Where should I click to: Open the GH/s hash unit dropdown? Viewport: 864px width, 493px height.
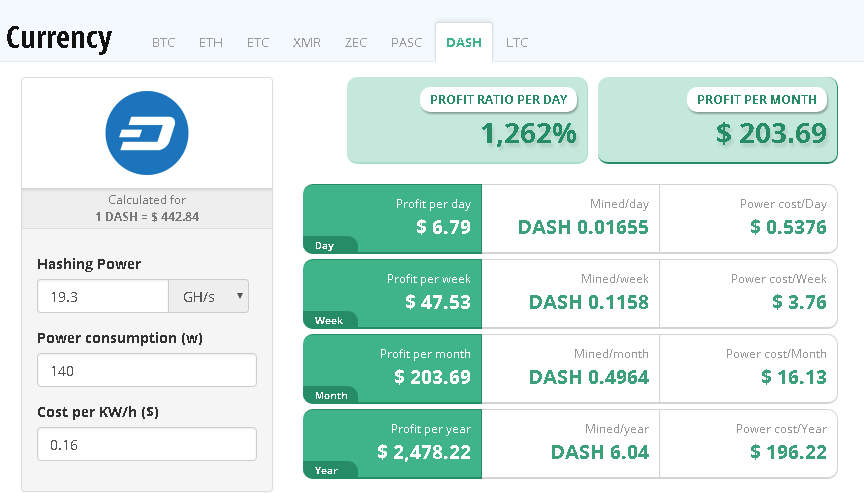[x=208, y=296]
